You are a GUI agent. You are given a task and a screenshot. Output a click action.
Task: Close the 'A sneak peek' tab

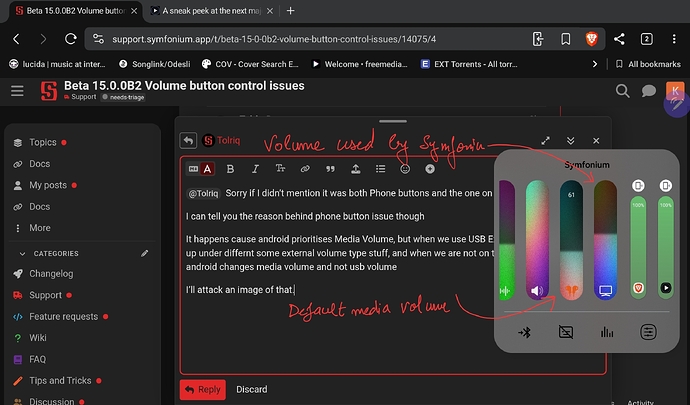coord(270,11)
